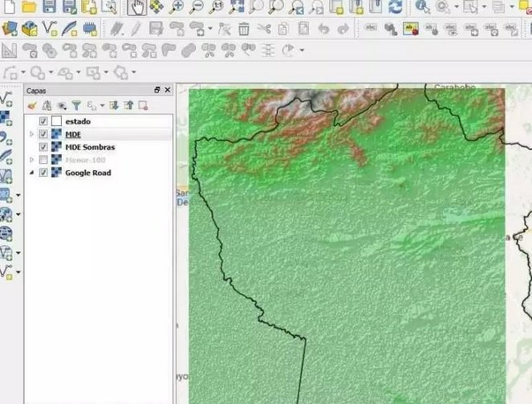Click the estado layer white symbol swatch
The width and height of the screenshot is (532, 404).
pos(56,121)
